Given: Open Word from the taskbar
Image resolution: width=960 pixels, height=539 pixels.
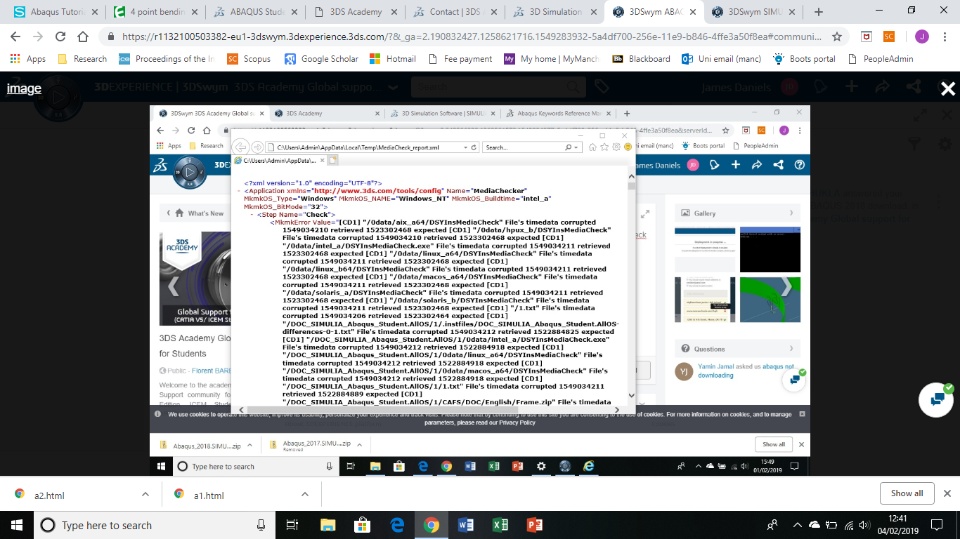Looking at the screenshot, I should (465, 525).
